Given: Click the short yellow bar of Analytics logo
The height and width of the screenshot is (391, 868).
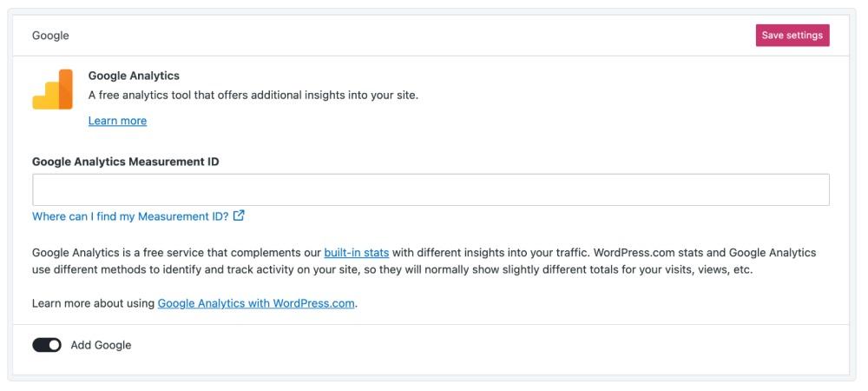Looking at the screenshot, I should coord(39,102).
